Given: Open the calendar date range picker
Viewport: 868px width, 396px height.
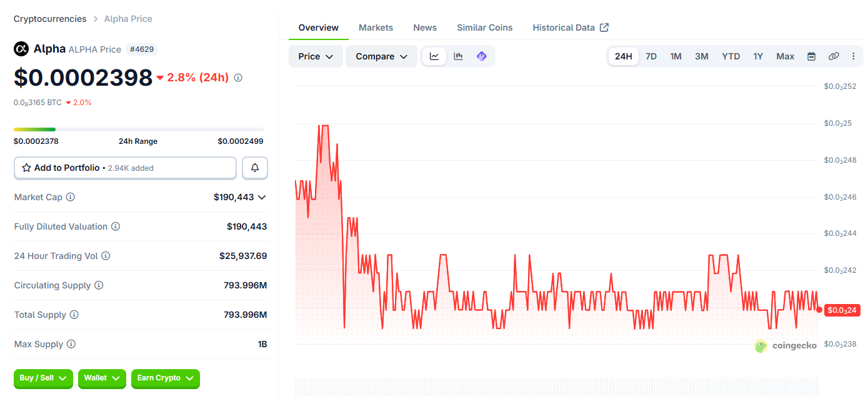Looking at the screenshot, I should 811,56.
